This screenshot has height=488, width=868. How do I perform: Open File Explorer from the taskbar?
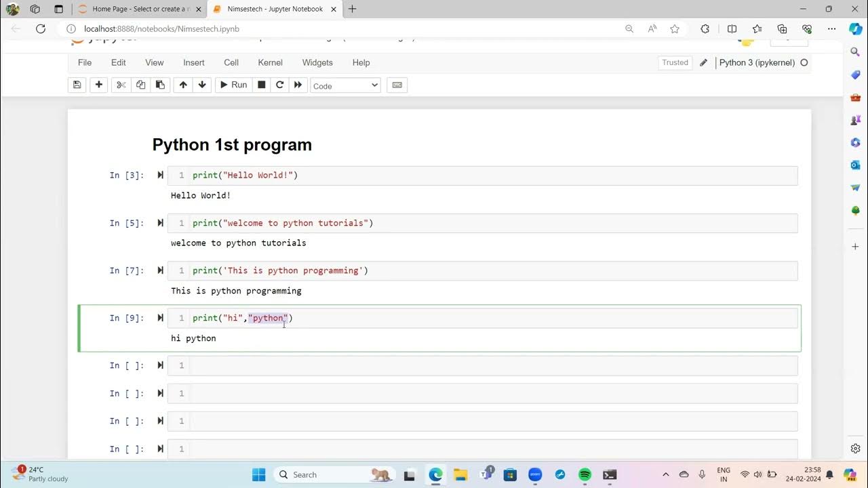460,474
